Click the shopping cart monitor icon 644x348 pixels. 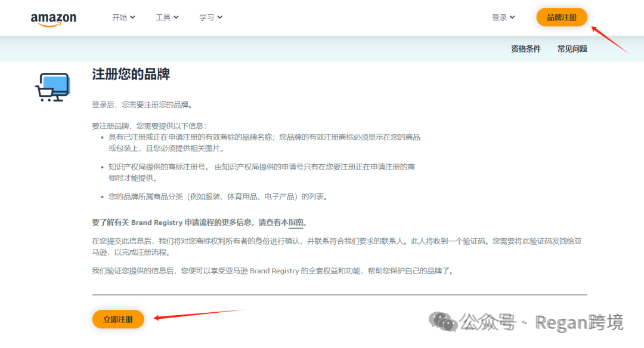53,87
